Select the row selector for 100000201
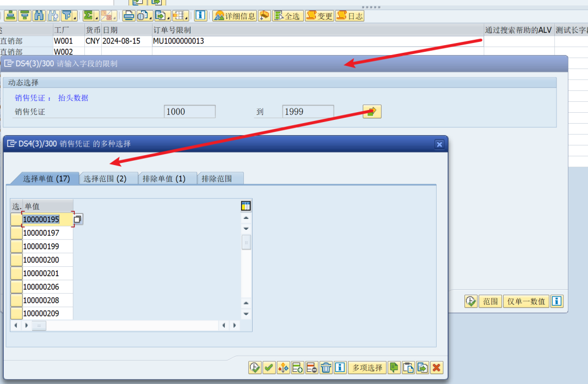588x384 pixels. 16,273
